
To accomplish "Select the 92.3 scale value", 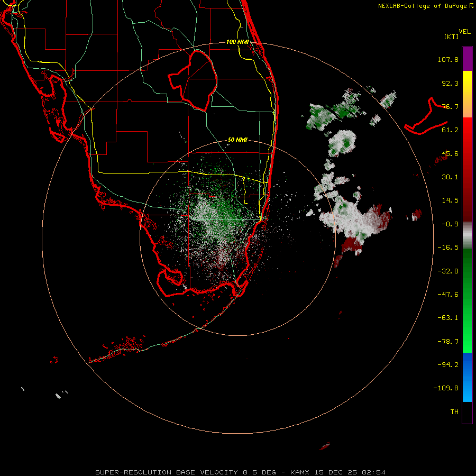I will coord(450,83).
